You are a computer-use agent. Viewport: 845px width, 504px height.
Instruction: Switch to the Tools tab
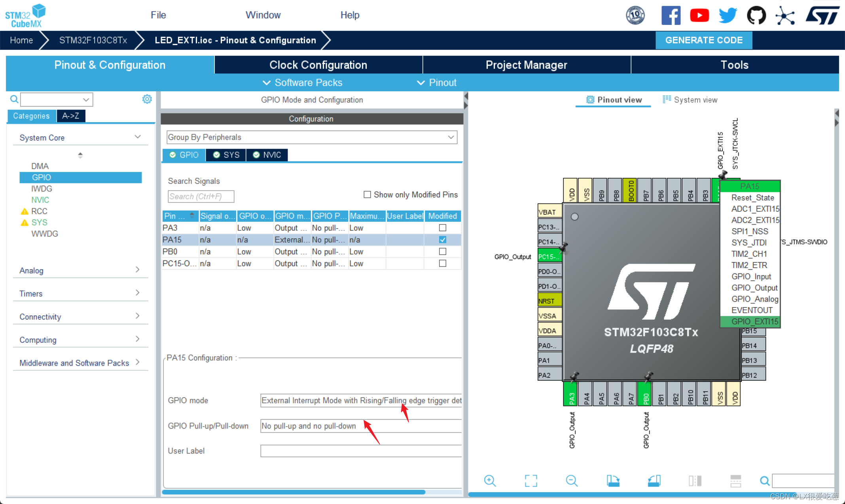735,65
